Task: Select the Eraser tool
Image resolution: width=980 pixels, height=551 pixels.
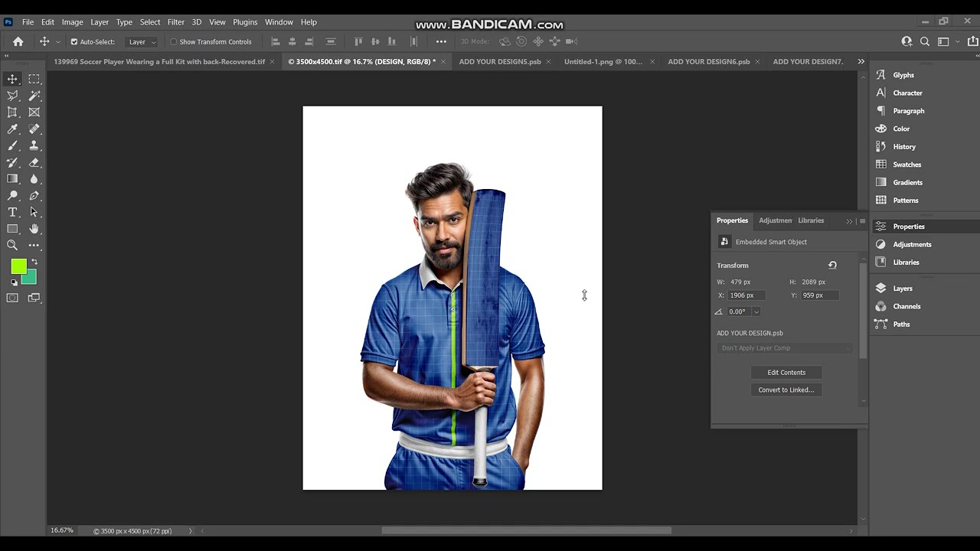Action: [x=34, y=162]
